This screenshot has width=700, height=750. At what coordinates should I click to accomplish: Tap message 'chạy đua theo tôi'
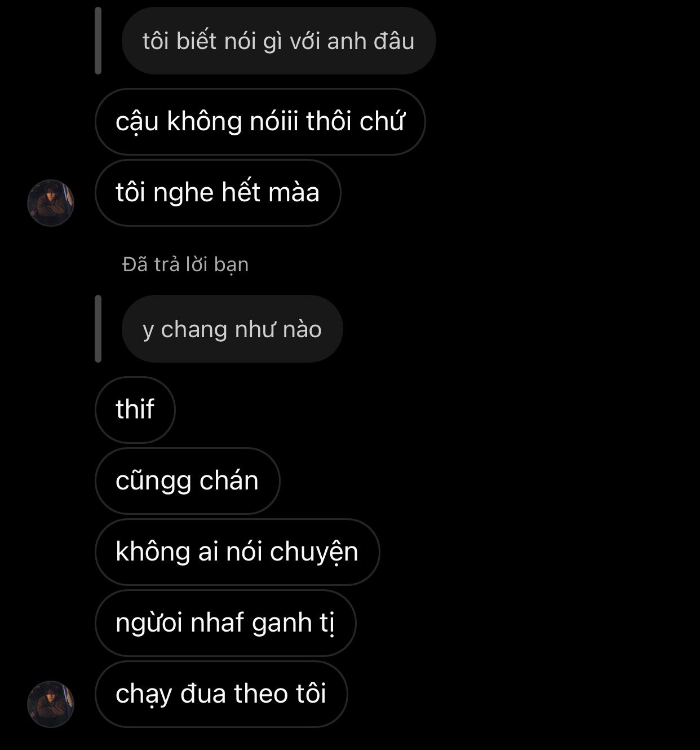point(221,694)
